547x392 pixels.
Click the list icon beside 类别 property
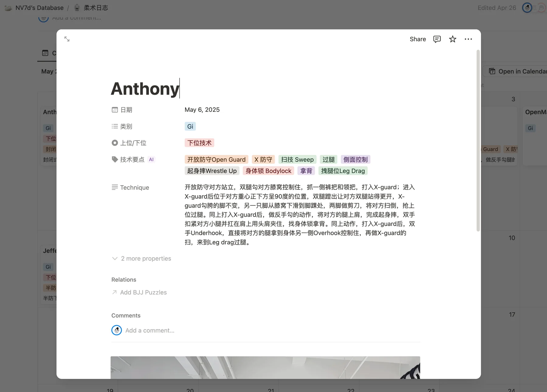point(115,126)
